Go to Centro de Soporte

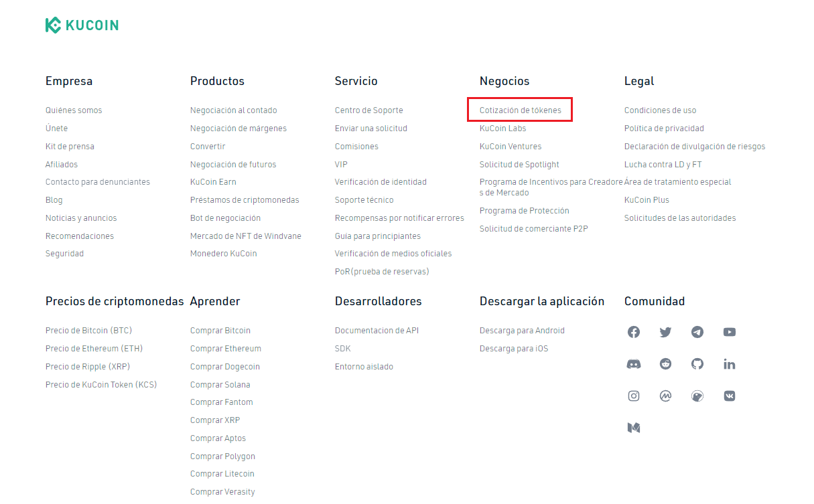pos(369,110)
